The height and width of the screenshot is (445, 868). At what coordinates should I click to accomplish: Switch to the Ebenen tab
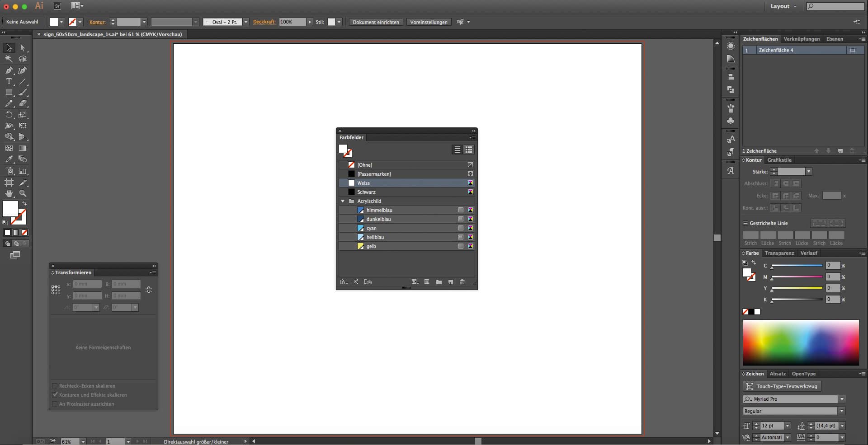coord(835,39)
